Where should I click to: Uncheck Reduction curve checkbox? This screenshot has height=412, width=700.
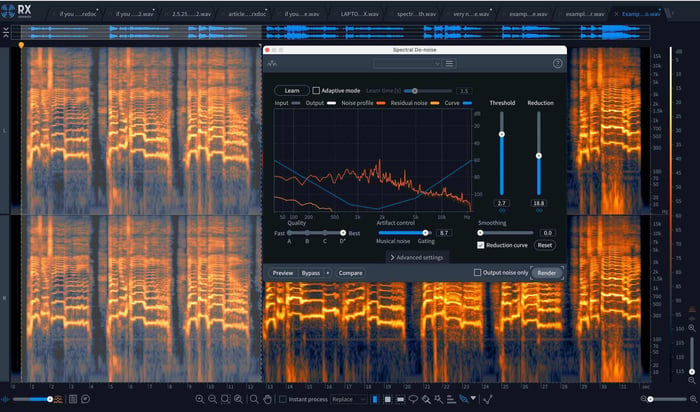(481, 245)
